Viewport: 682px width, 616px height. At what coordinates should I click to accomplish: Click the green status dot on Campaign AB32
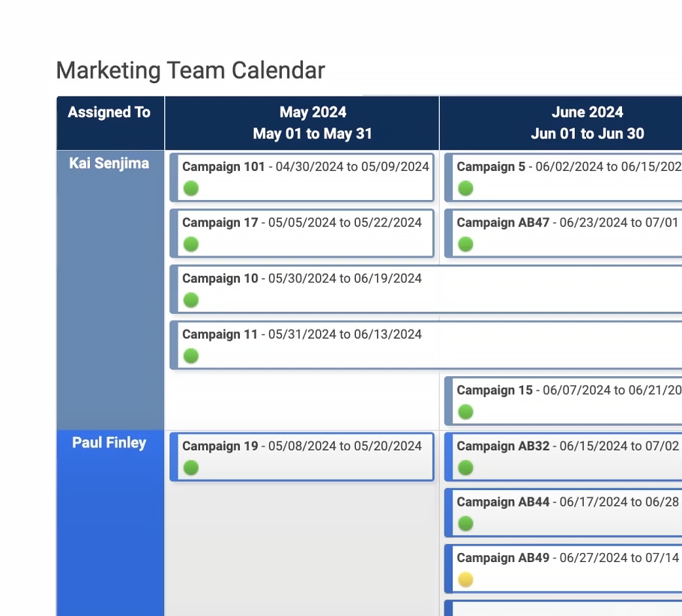465,468
